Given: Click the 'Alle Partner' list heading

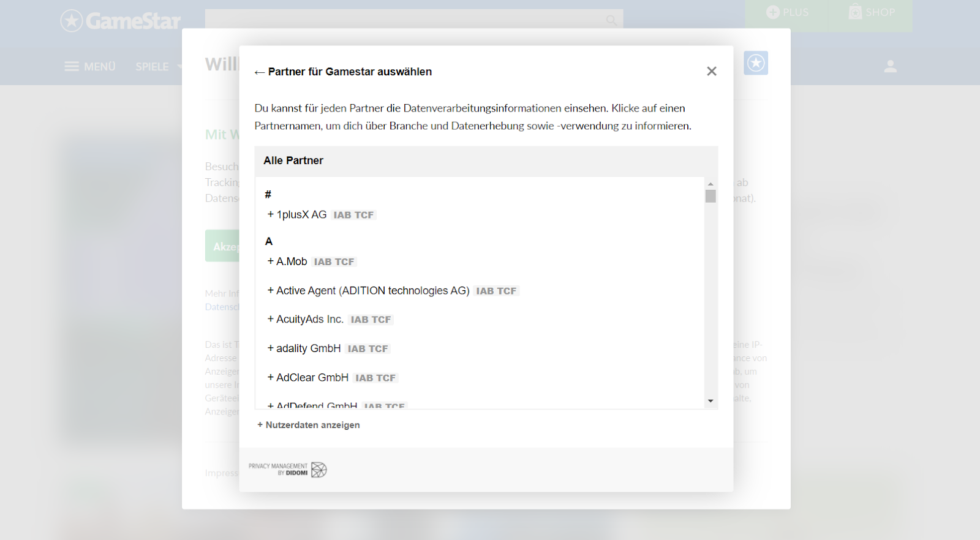Looking at the screenshot, I should [293, 160].
